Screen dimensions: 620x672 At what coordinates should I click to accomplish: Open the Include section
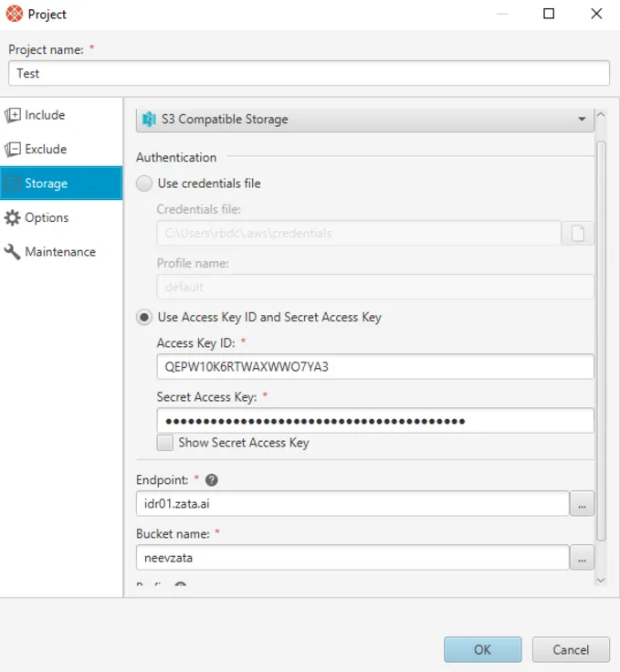click(61, 115)
